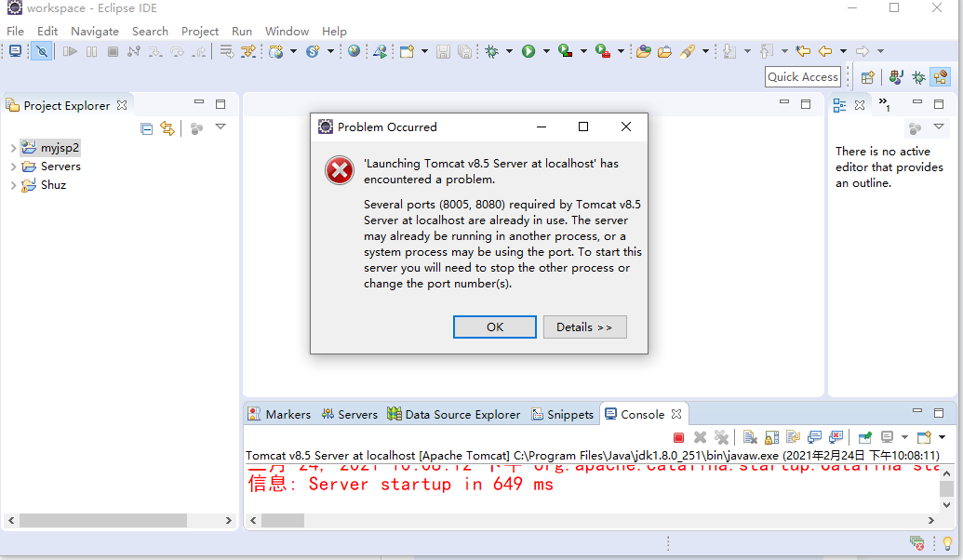Open the File menu

(x=16, y=32)
